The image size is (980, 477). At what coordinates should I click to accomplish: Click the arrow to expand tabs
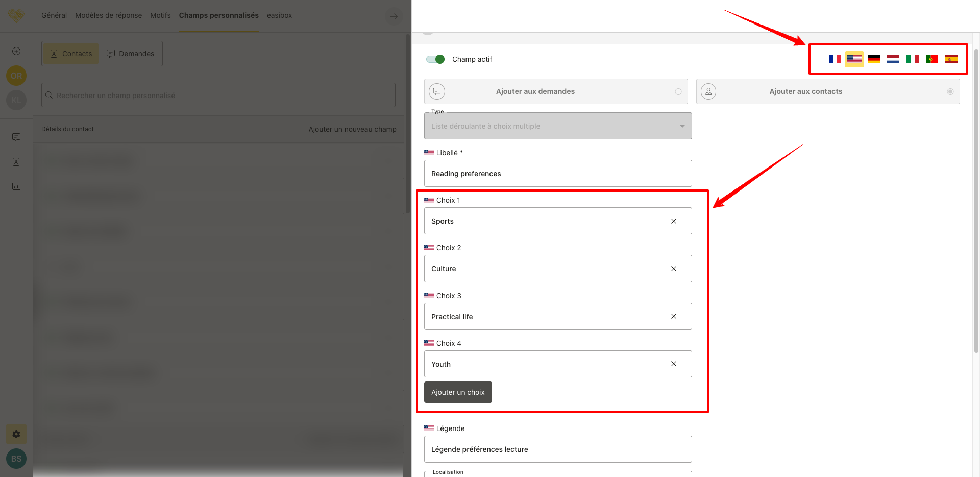[394, 16]
